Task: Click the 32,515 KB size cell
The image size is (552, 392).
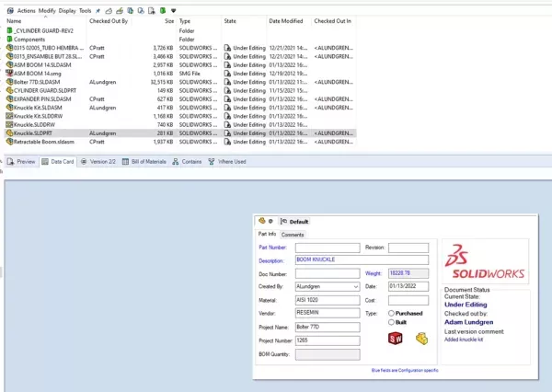Action: coord(162,82)
